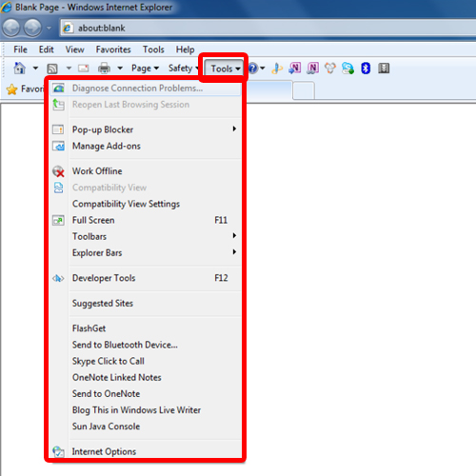The image size is (476, 476).
Task: Click the RSS Feeds icon
Action: (52, 69)
